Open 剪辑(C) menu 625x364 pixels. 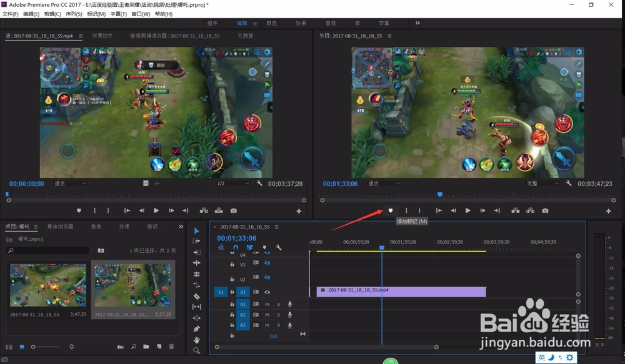(x=52, y=14)
